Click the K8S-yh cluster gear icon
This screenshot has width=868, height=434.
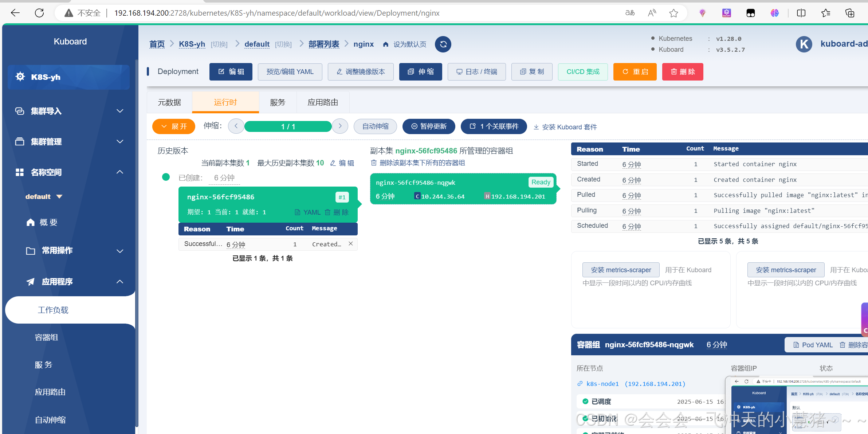pos(20,77)
